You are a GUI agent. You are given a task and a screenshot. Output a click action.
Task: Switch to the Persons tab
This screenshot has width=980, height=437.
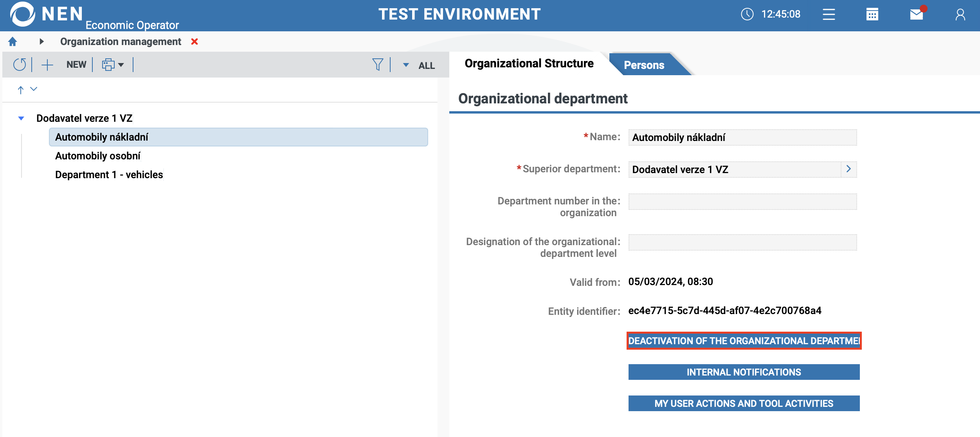click(x=644, y=65)
